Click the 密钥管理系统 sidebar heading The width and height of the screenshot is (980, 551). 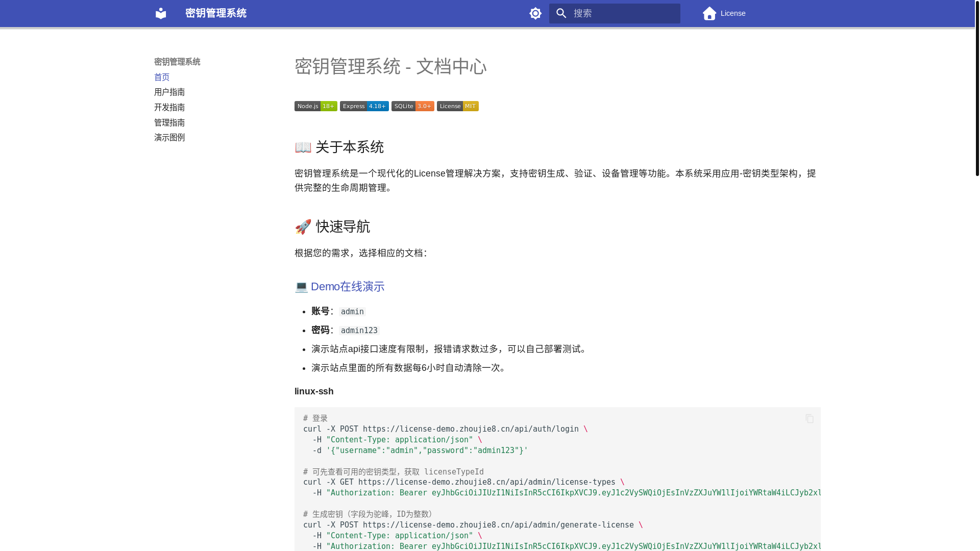[177, 62]
